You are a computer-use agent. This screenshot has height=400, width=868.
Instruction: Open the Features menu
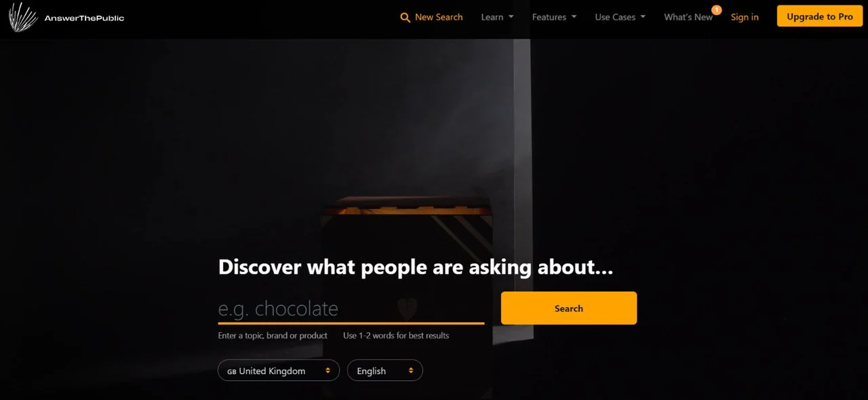[554, 17]
